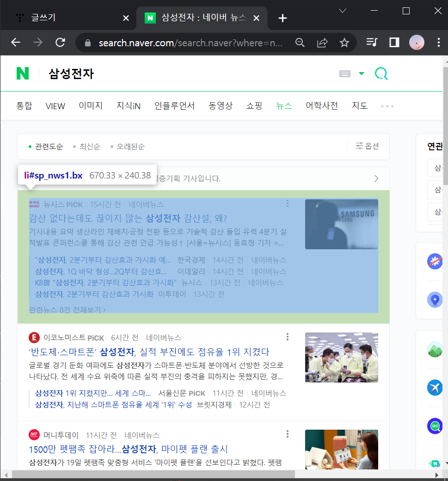The image size is (448, 481).
Task: Open 브릿지경제 스마트폰 점유율 article
Action: click(113, 405)
